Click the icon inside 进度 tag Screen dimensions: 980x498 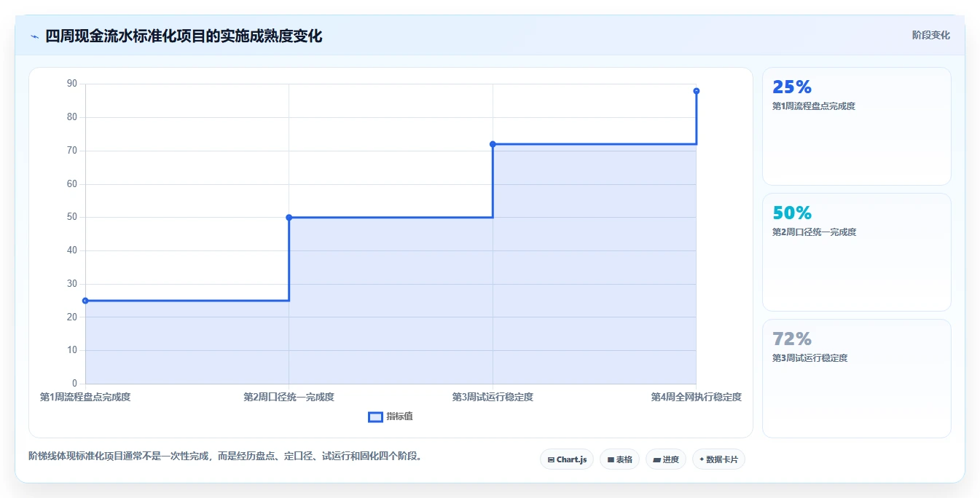point(656,460)
